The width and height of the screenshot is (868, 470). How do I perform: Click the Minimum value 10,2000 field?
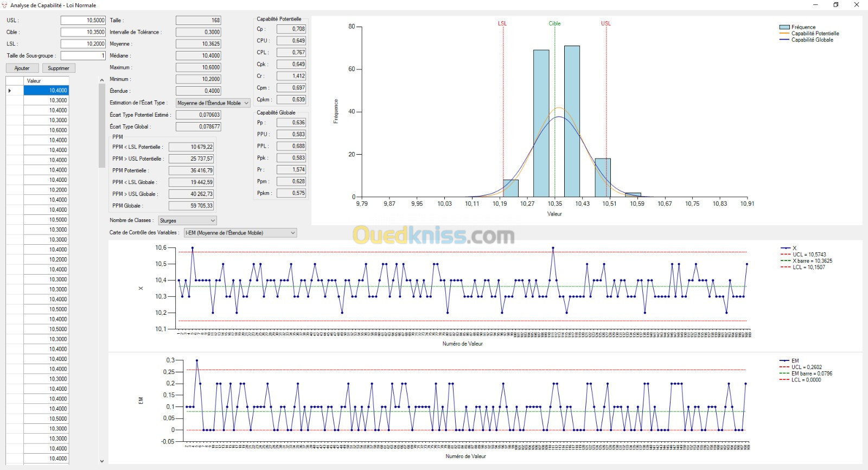tap(199, 79)
